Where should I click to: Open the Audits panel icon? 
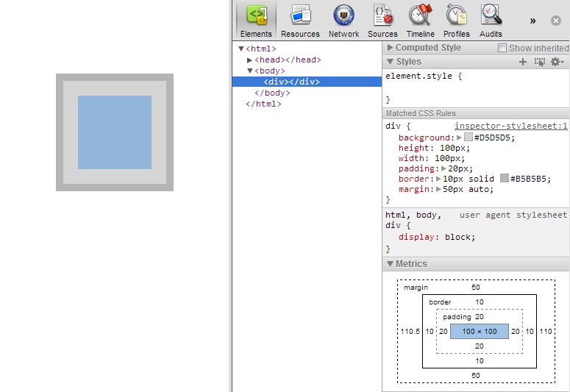[491, 21]
